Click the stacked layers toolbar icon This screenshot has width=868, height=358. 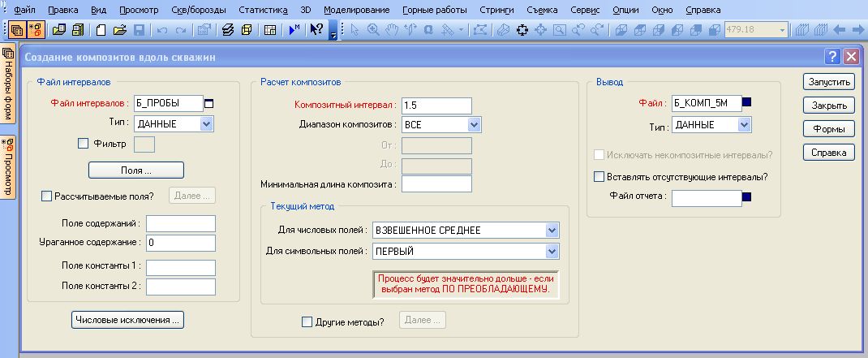click(229, 30)
